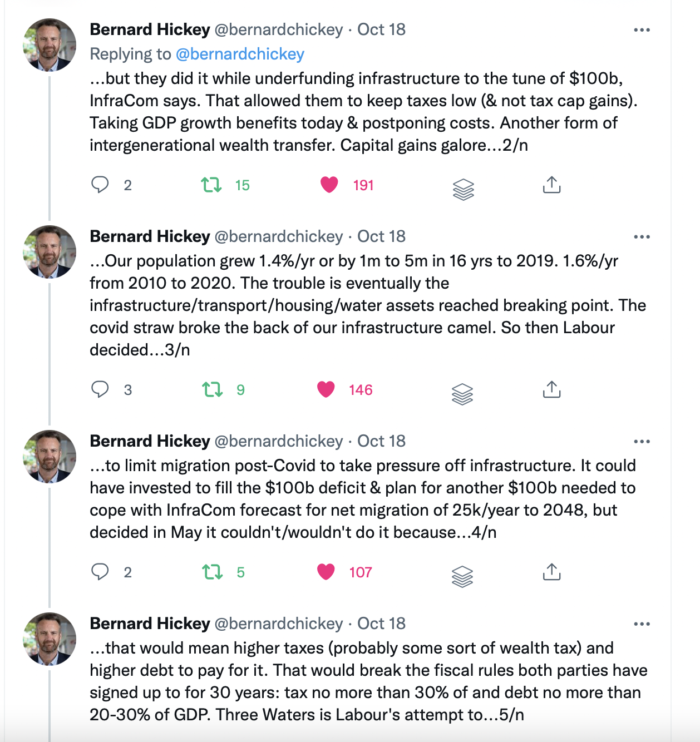Click layers icon on the 3/n tweet
700x742 pixels.
pos(462,394)
